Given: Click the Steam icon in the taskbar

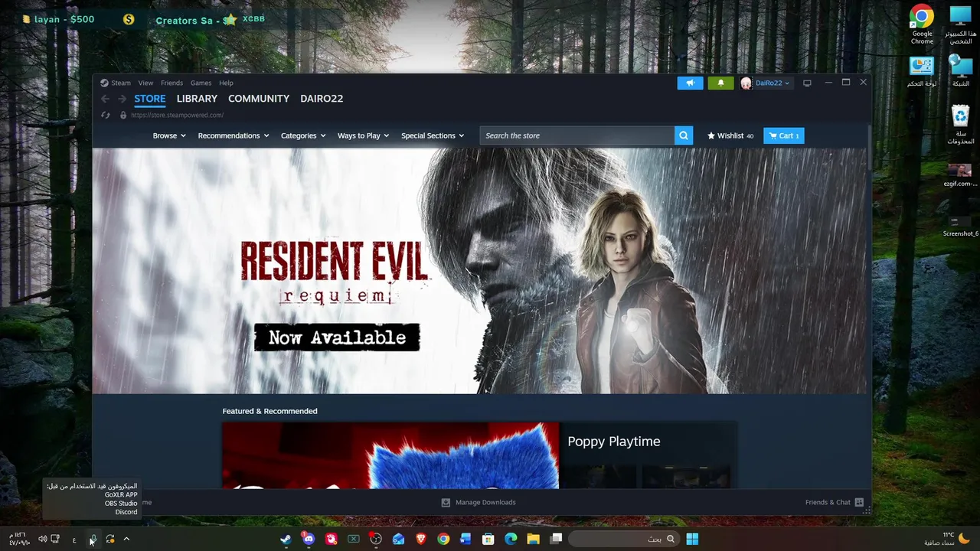Looking at the screenshot, I should point(286,539).
